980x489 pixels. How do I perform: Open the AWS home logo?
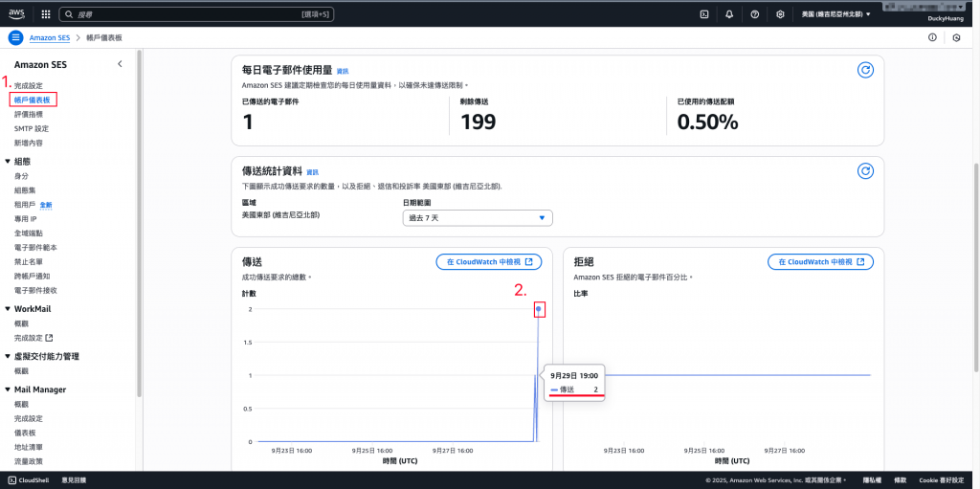(16, 13)
